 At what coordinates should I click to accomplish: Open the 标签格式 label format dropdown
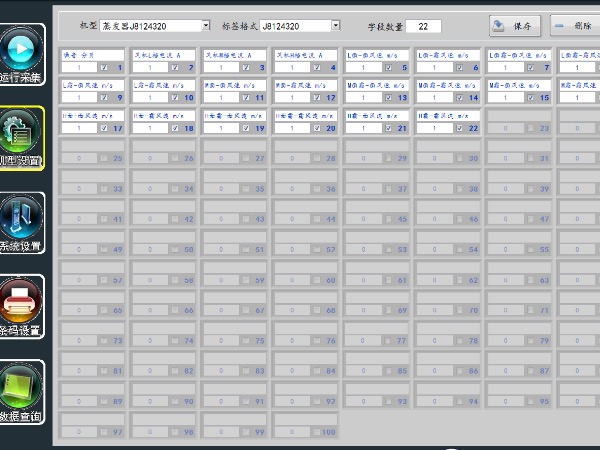(335, 25)
